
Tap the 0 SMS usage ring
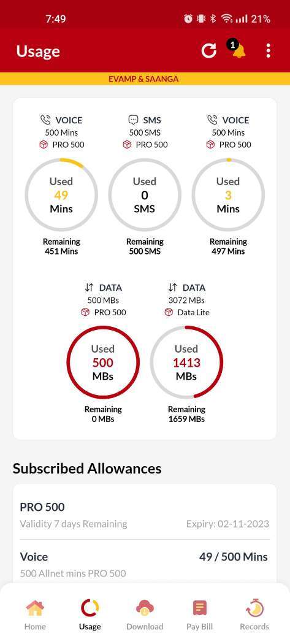click(x=145, y=194)
